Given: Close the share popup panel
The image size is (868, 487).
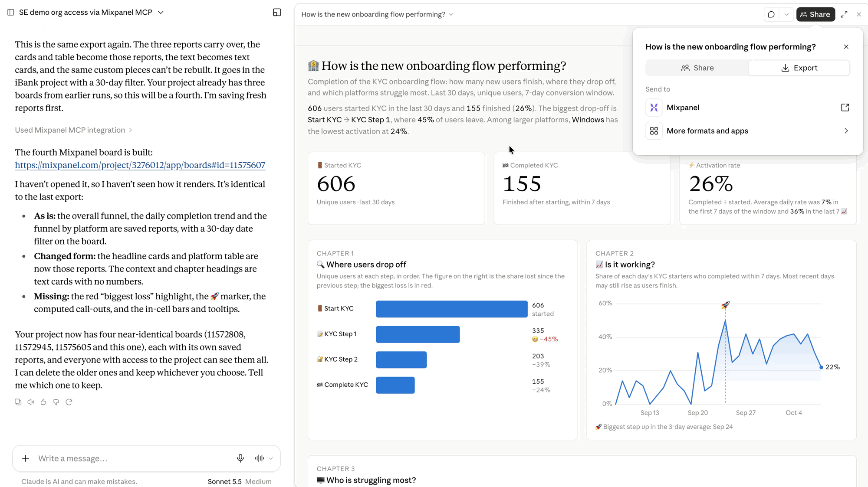Looking at the screenshot, I should [x=846, y=47].
